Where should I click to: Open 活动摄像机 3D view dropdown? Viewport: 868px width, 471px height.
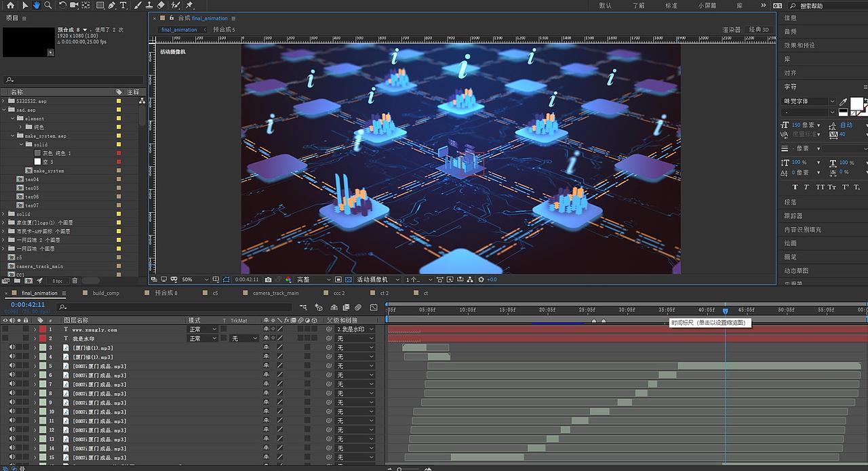[377, 279]
